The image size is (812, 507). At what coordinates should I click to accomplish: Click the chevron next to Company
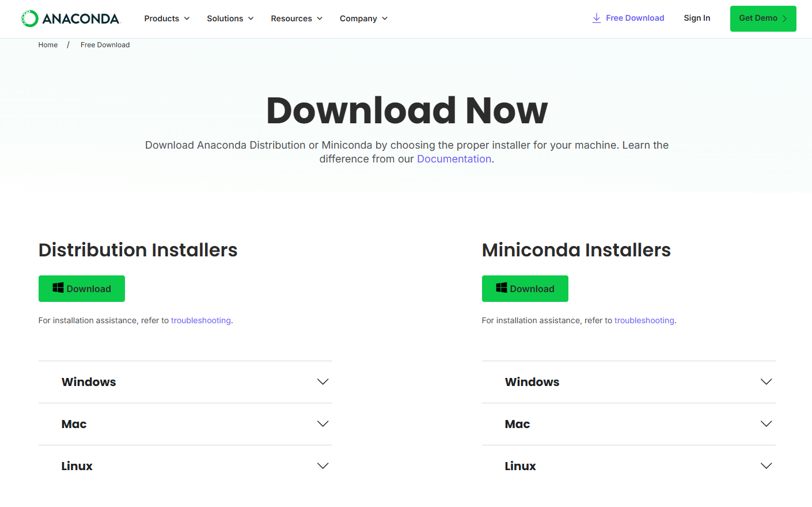pyautogui.click(x=385, y=18)
